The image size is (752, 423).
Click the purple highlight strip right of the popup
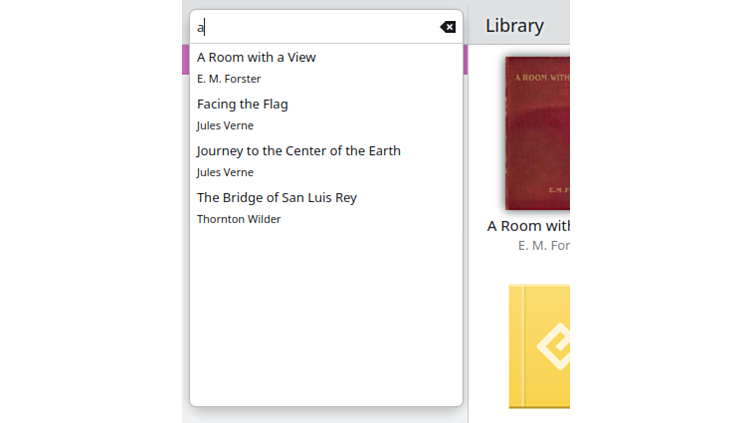465,59
